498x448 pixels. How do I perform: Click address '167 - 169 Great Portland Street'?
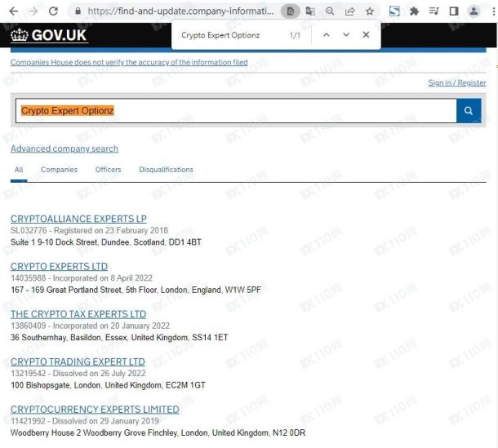click(66, 290)
